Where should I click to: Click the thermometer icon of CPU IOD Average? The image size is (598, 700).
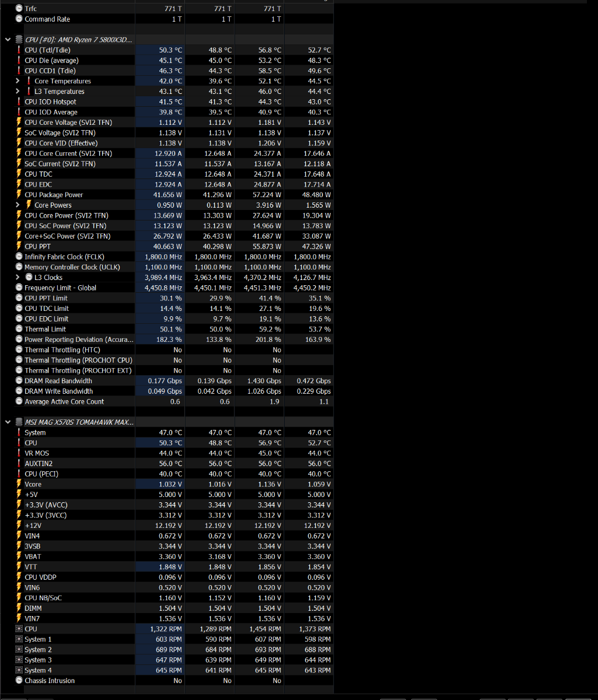(x=19, y=112)
